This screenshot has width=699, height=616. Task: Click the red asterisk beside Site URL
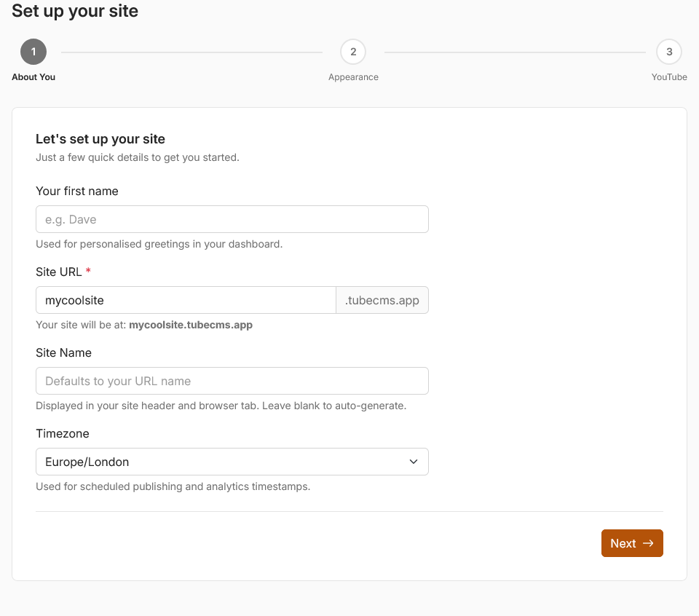click(x=87, y=272)
